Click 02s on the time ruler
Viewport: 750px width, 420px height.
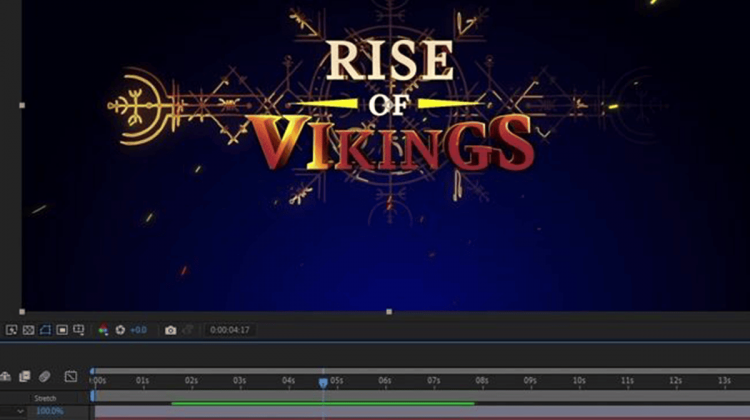coord(191,381)
